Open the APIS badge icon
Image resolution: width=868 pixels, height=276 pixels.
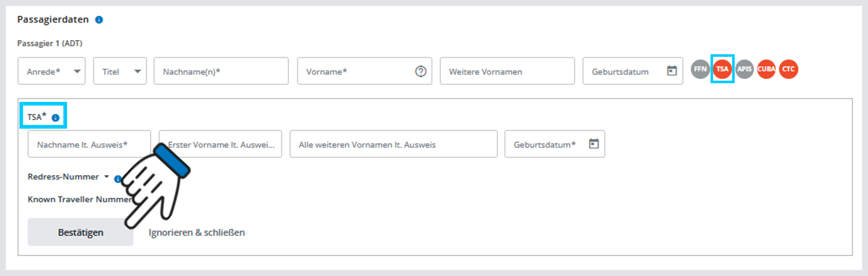coord(744,69)
